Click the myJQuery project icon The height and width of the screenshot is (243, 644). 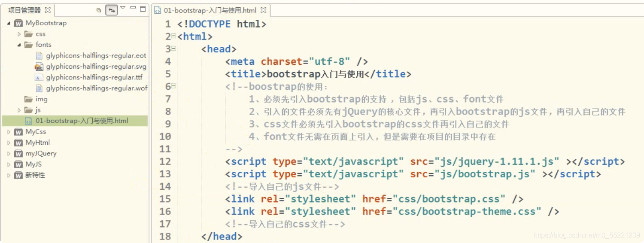pos(18,153)
